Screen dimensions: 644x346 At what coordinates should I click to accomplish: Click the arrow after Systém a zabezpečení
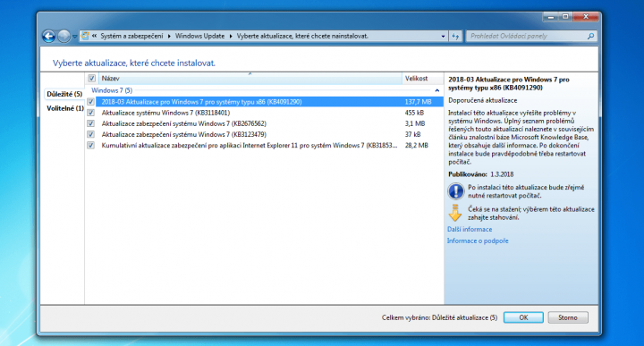(x=169, y=36)
